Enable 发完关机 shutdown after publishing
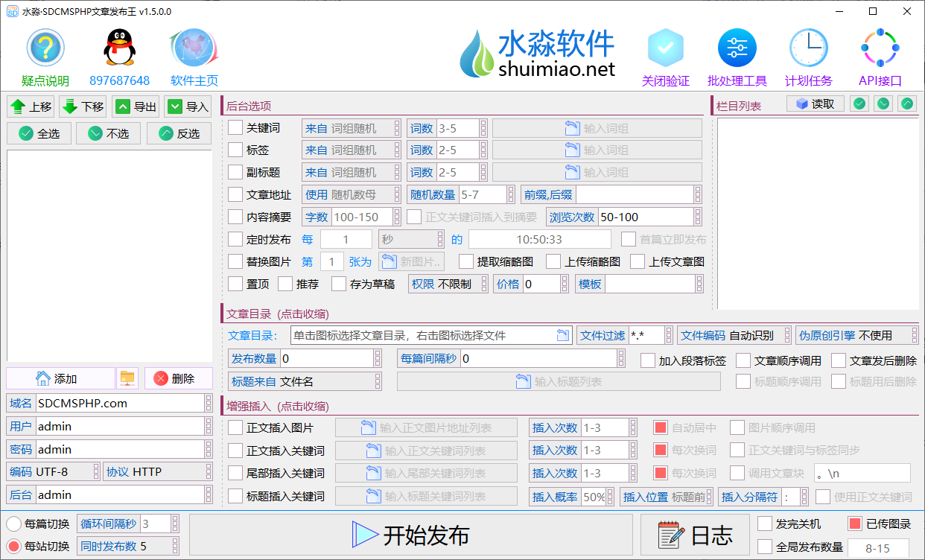 click(764, 524)
